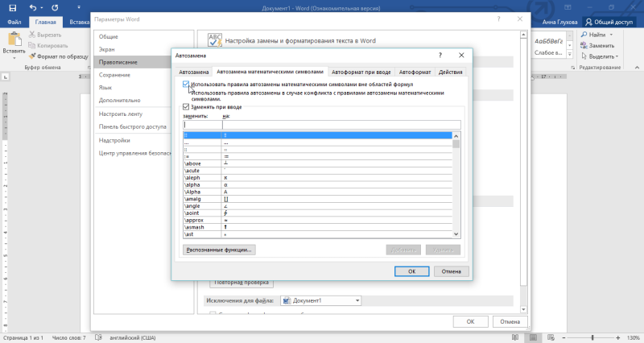Click the на replacement input field
644x343 pixels.
click(341, 125)
